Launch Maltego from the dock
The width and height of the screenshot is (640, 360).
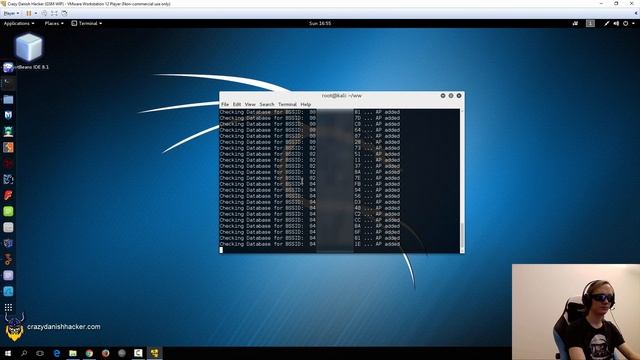coord(8,163)
